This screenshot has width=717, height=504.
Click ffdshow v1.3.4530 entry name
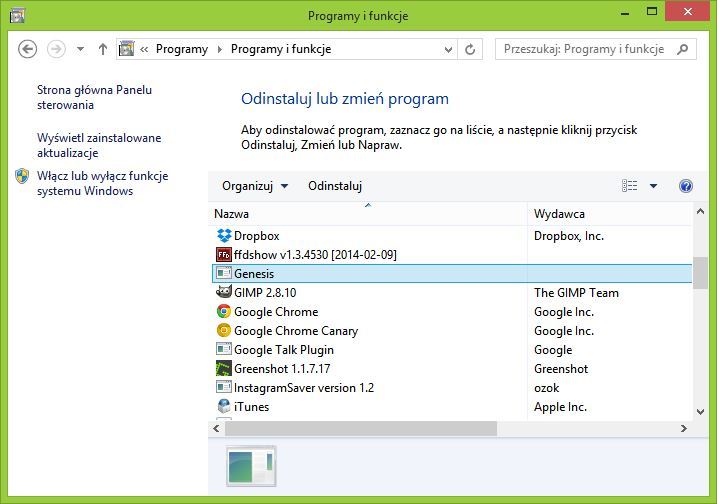tap(315, 255)
